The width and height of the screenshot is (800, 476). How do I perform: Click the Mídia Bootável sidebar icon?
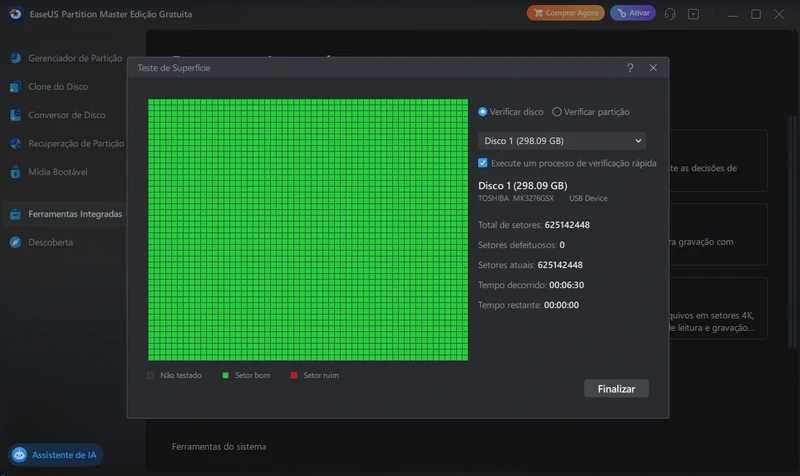(x=15, y=172)
